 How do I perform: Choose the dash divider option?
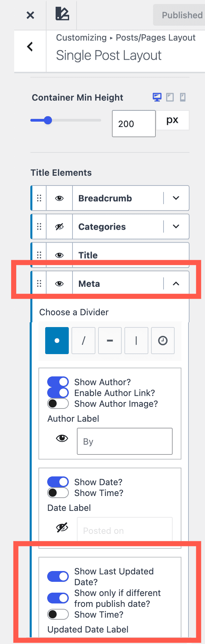point(110,341)
